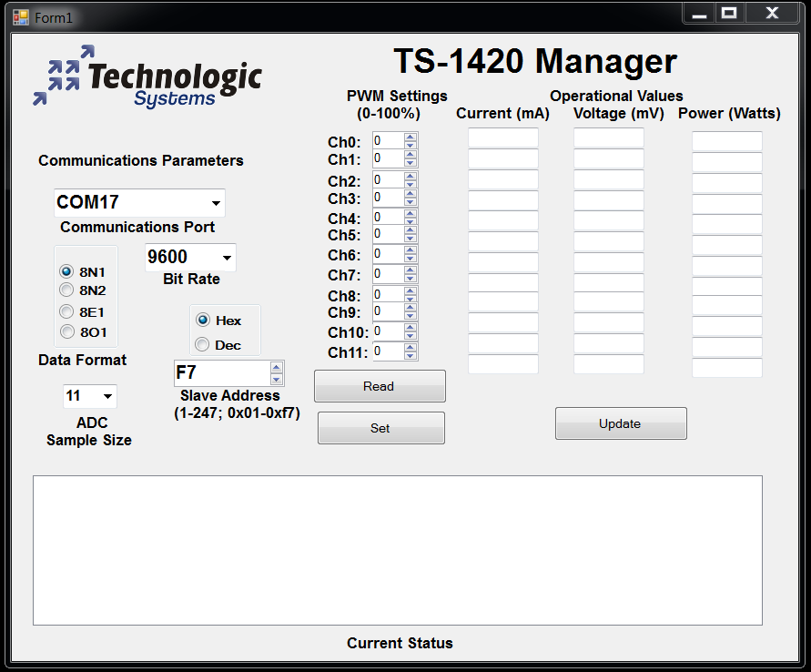Click the Ch4 PWM up arrow

[411, 213]
